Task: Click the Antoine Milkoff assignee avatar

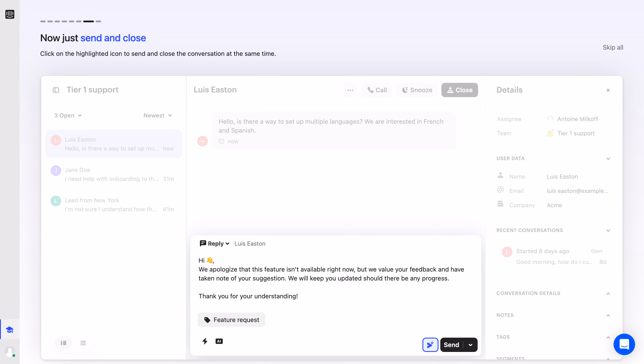Action: [x=550, y=119]
